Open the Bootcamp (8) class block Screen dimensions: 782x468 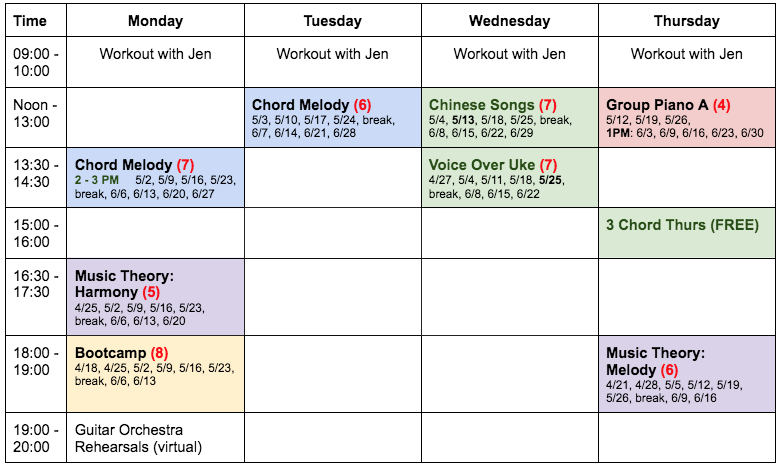pyautogui.click(x=155, y=374)
